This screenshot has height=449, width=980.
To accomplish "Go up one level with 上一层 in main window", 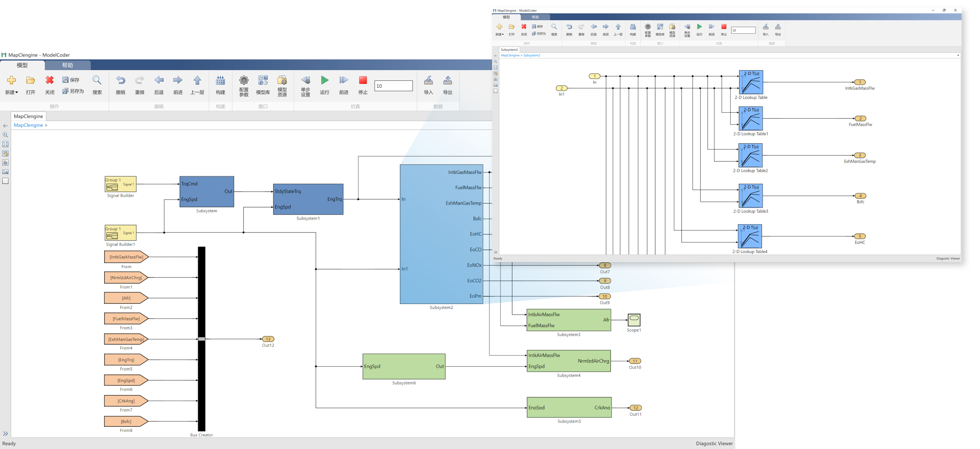I will pos(197,85).
